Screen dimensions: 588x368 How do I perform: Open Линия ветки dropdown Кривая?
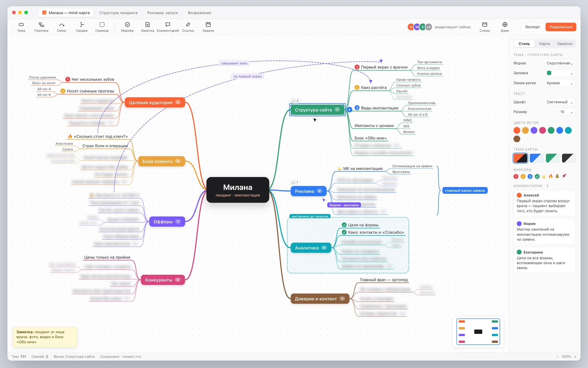tap(560, 83)
